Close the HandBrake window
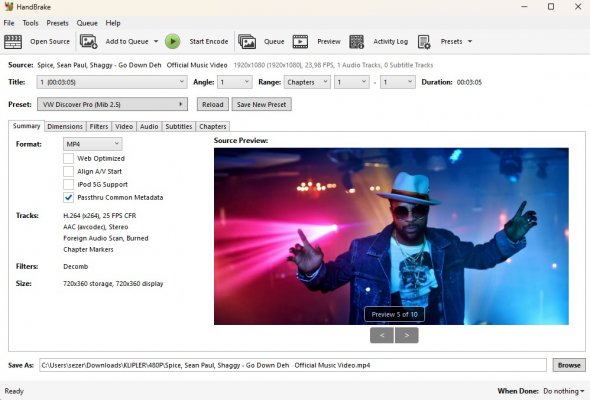This screenshot has width=590, height=400. [x=578, y=6]
